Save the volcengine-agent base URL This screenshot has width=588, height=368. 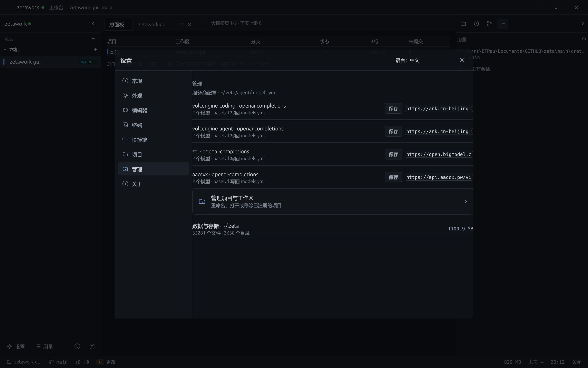(393, 131)
